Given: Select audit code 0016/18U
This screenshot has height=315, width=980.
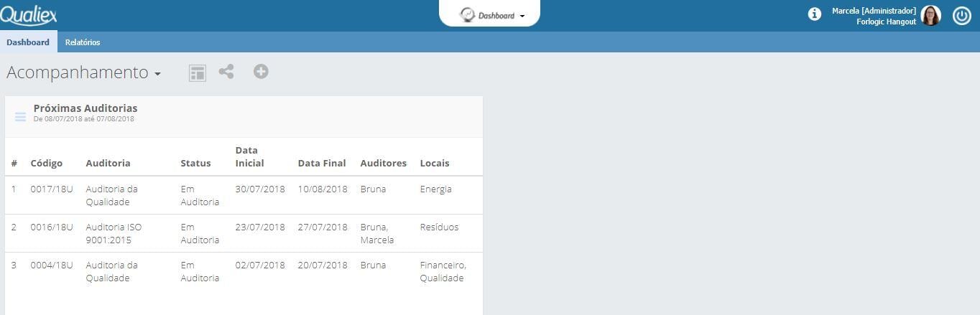Looking at the screenshot, I should pyautogui.click(x=52, y=227).
